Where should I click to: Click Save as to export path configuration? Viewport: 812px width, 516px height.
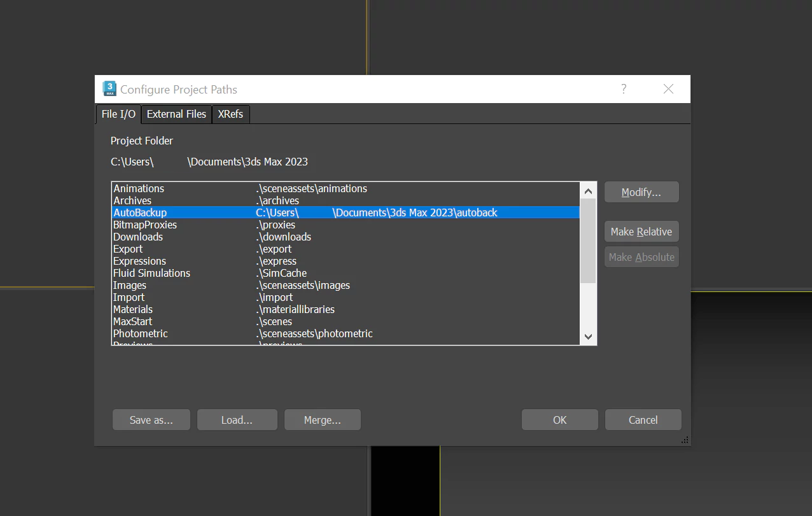tap(151, 419)
